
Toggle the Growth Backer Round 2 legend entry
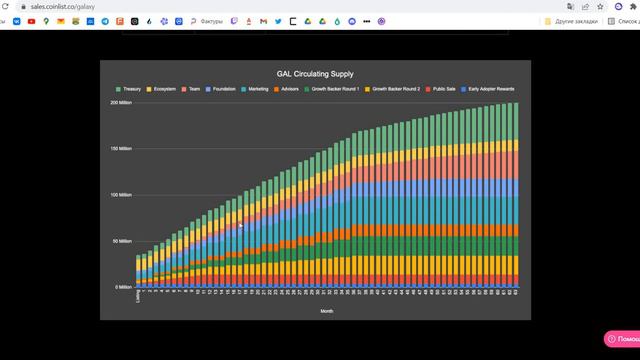tap(392, 89)
